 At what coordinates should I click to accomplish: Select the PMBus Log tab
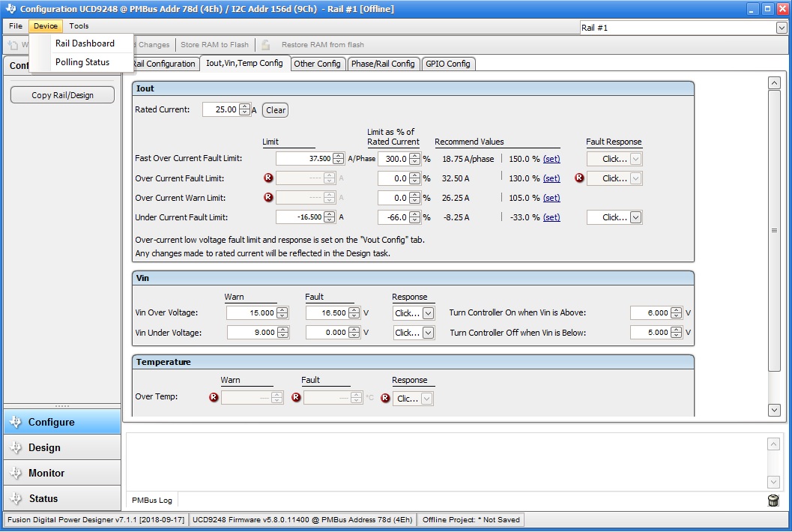[152, 501]
